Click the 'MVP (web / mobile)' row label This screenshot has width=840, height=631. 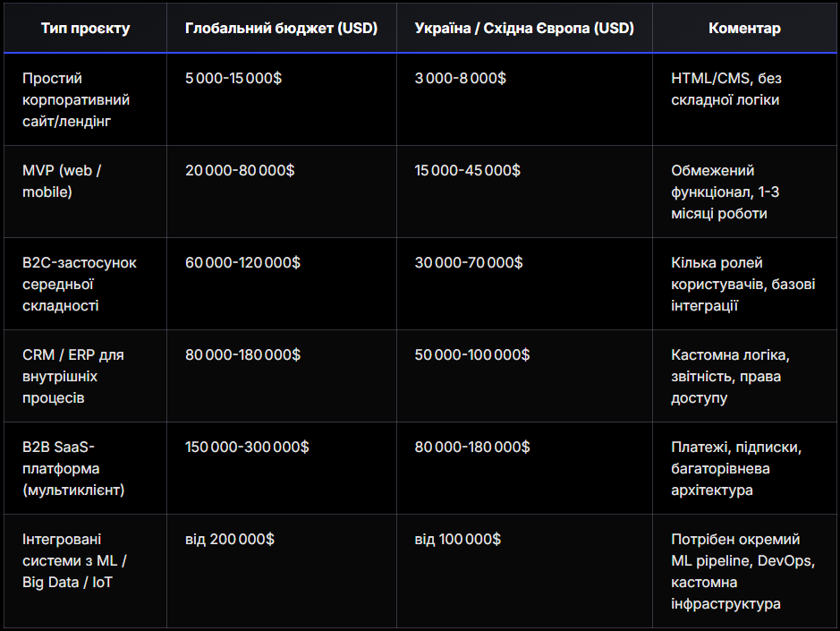(62, 181)
